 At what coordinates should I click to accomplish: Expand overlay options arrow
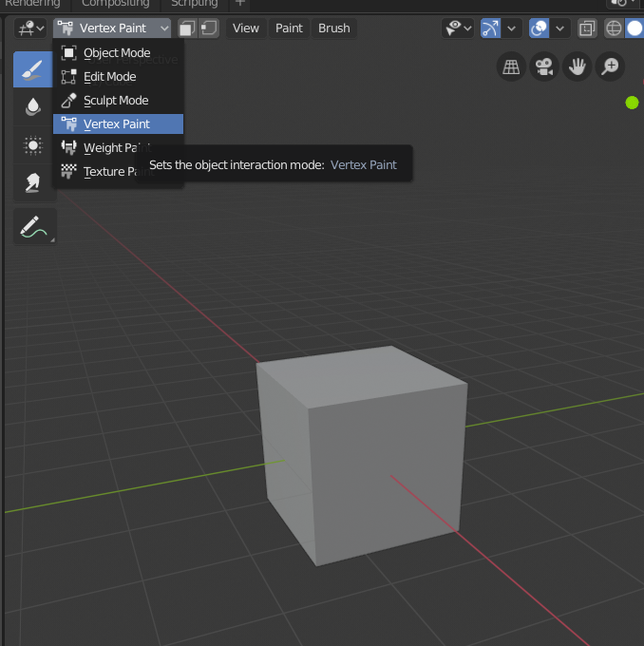pos(560,28)
